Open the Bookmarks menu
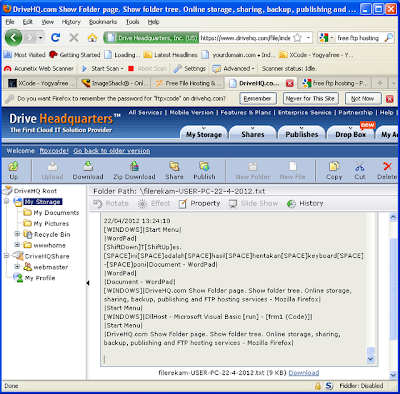 pos(103,22)
